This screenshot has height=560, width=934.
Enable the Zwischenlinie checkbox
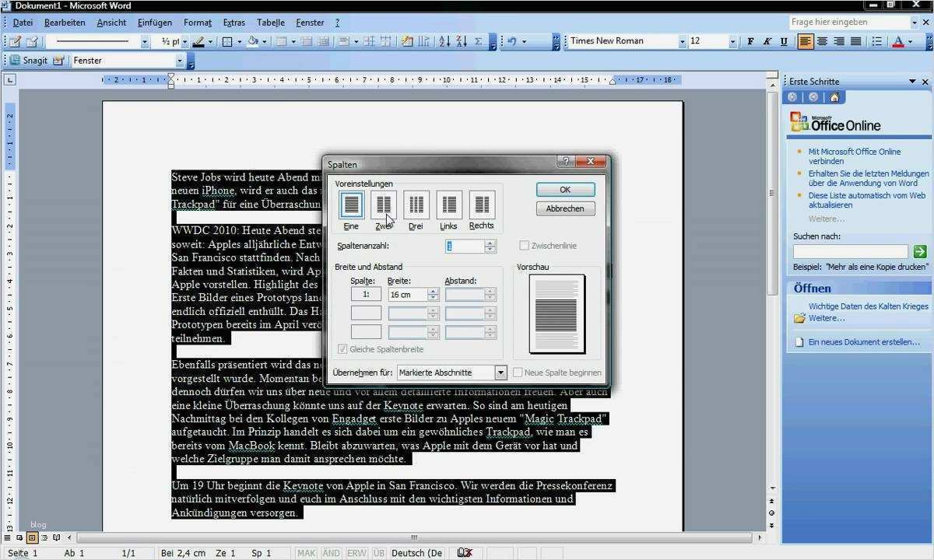point(525,245)
